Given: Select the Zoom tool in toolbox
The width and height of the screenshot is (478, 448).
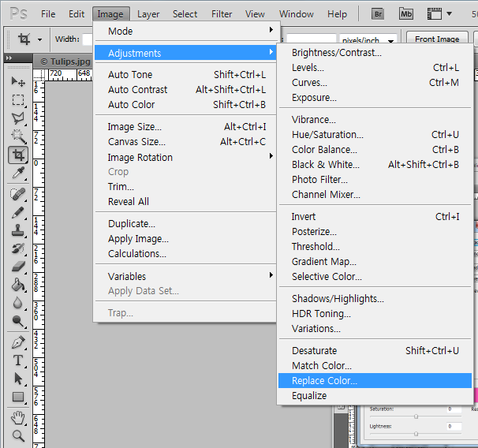Looking at the screenshot, I should tap(18, 435).
